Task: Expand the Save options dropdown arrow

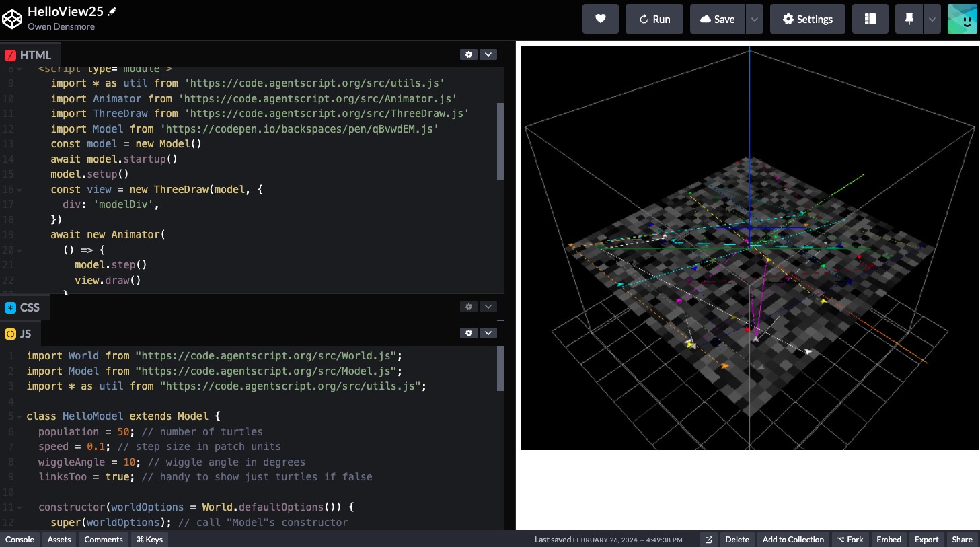Action: point(754,19)
